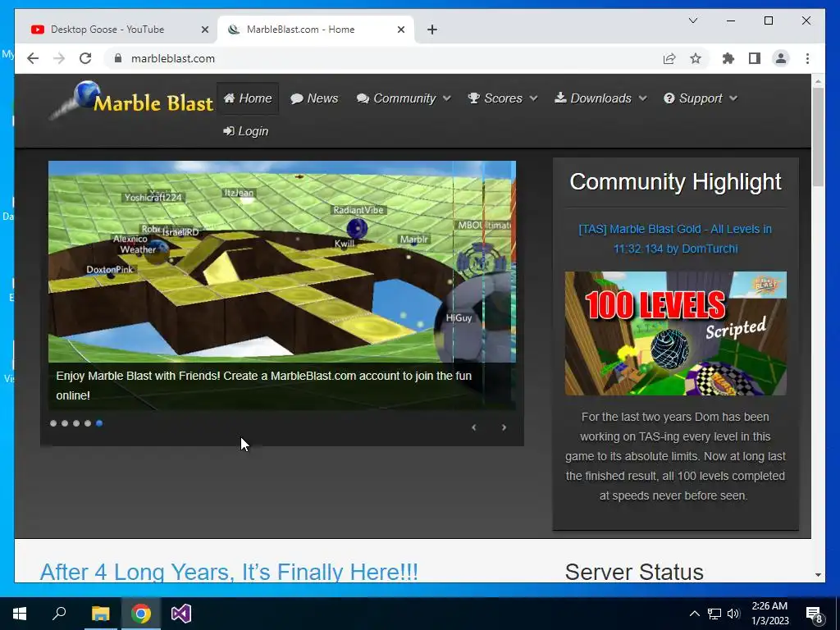Go back using browser back arrow
Viewport: 840px width, 630px height.
tap(33, 58)
